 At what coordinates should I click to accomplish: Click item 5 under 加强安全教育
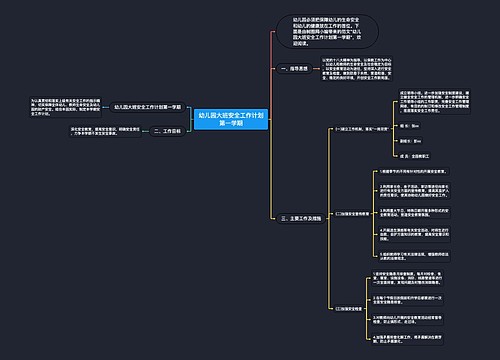pos(414,256)
